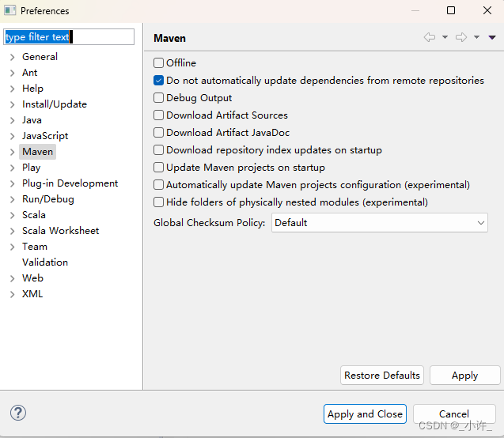Go forward with the right arrow icon
The height and width of the screenshot is (438, 504).
461,37
